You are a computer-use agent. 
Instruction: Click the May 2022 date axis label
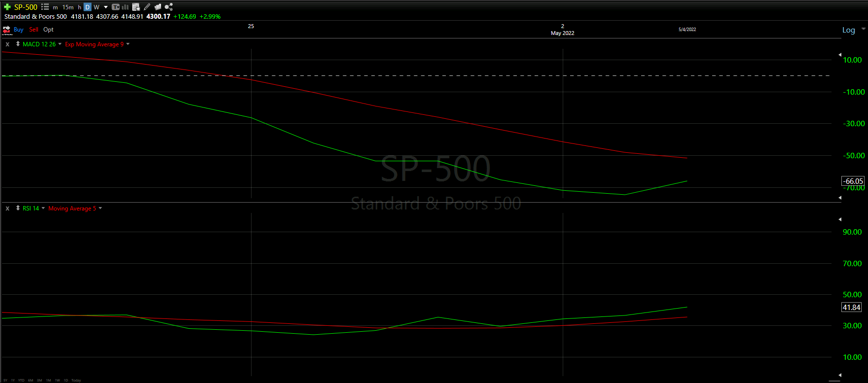(x=562, y=33)
